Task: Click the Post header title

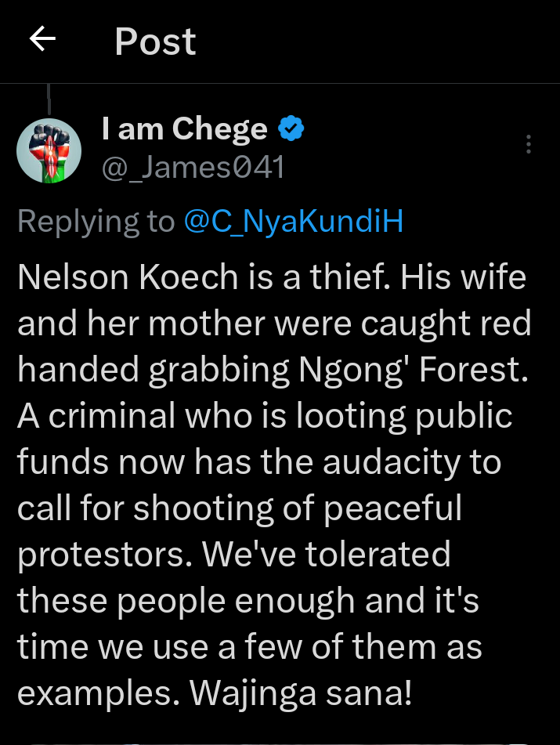Action: [x=155, y=42]
